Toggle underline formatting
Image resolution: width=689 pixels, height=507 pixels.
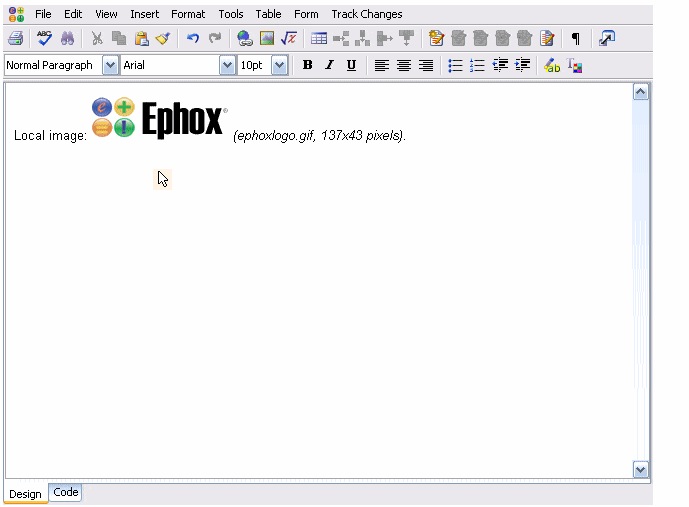[x=351, y=65]
